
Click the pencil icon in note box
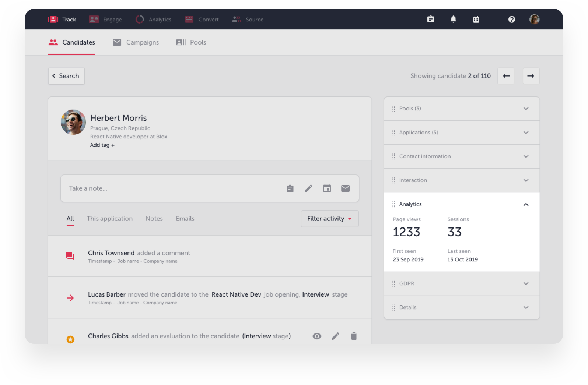(308, 188)
